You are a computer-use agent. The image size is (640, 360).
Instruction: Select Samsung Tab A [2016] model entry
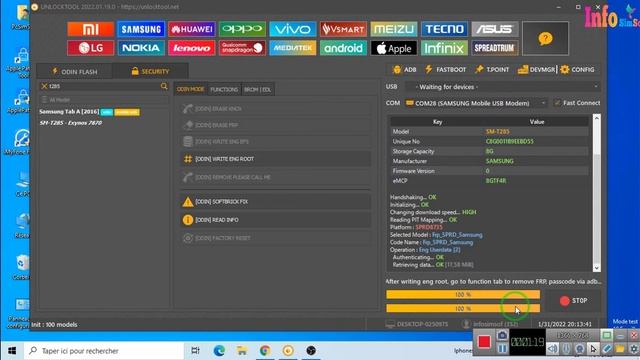pyautogui.click(x=89, y=111)
